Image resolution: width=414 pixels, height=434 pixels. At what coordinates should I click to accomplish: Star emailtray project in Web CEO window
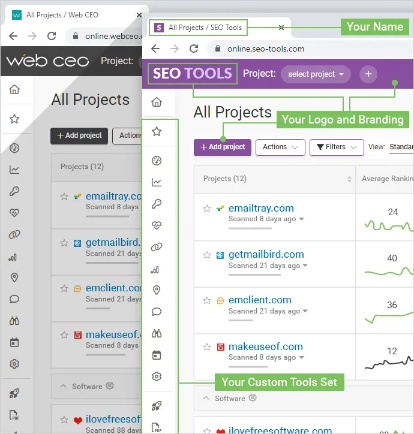pos(64,197)
